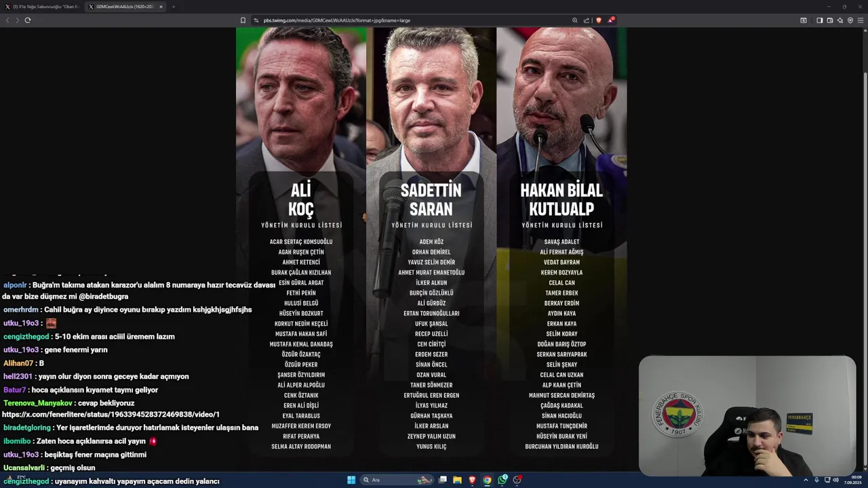Image resolution: width=868 pixels, height=488 pixels.
Task: Open WhatsApp from taskbar
Action: (x=502, y=480)
